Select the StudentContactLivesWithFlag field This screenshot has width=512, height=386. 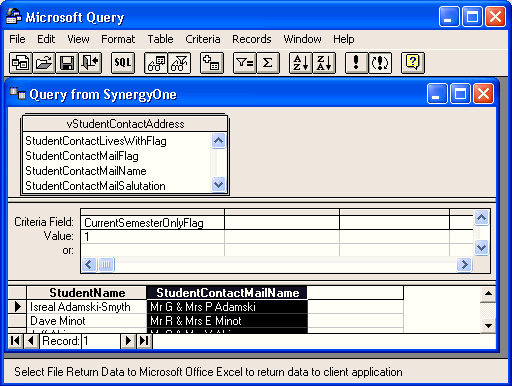pos(96,141)
